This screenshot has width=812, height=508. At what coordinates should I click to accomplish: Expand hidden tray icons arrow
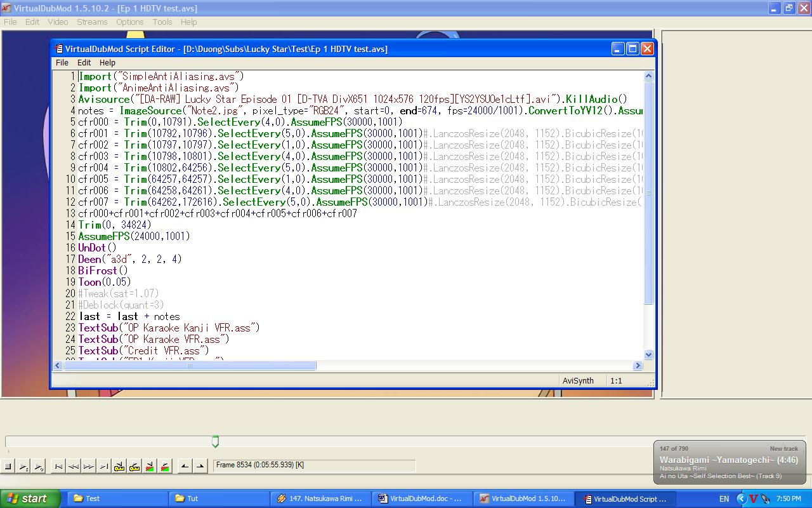741,499
